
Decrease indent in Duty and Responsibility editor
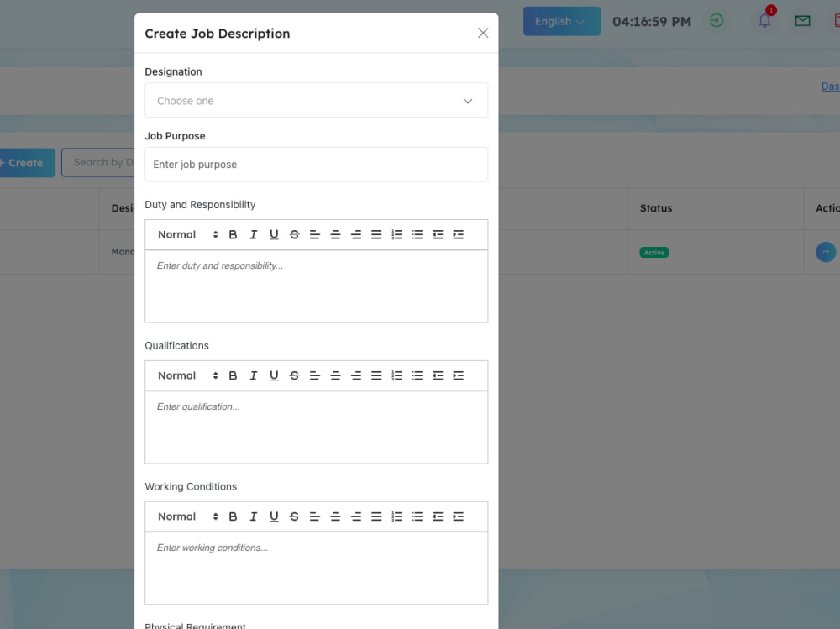(x=438, y=234)
